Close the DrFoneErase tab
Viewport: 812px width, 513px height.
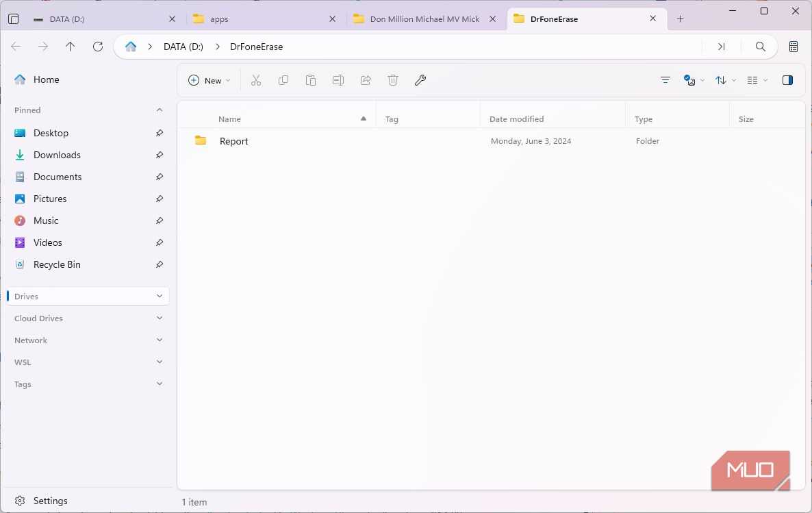(x=653, y=18)
